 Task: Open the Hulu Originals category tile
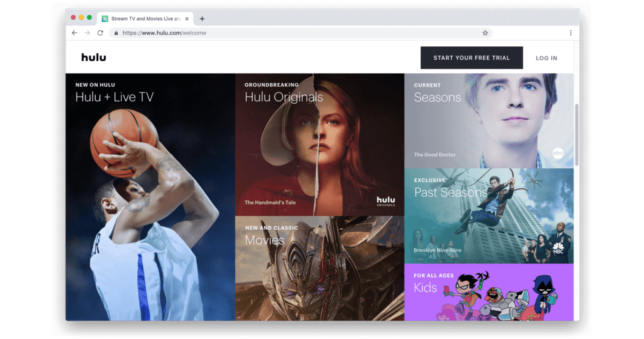tap(319, 143)
